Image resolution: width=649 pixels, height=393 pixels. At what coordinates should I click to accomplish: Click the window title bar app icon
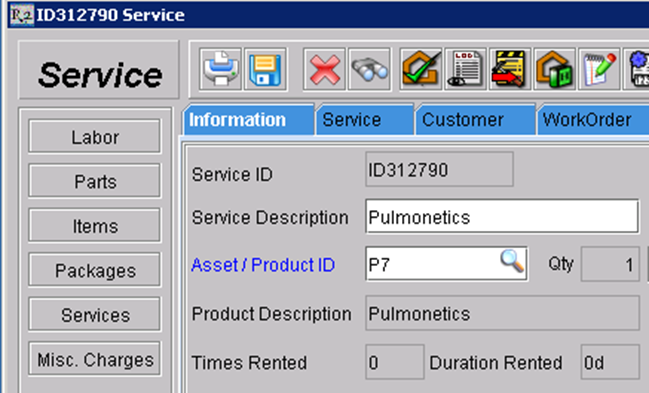coord(22,14)
